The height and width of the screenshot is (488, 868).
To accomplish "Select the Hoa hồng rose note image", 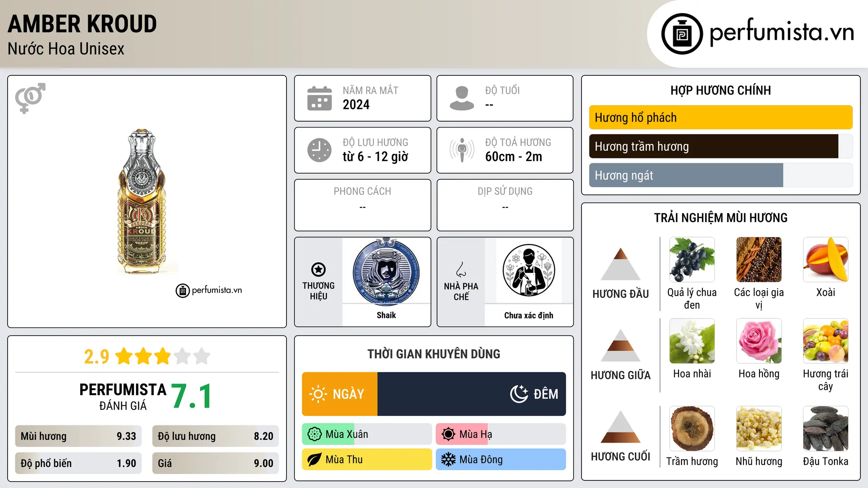I will [x=759, y=341].
